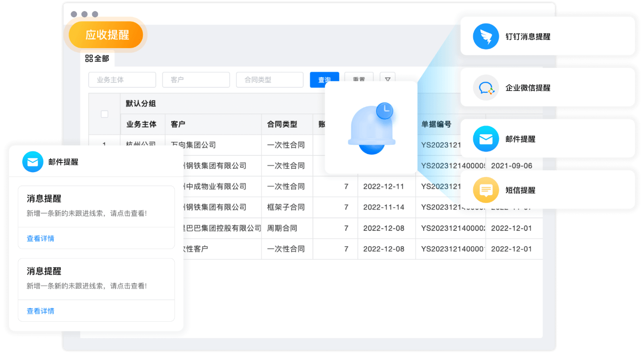Viewport: 644px width, 353px height.
Task: Click the 合同类型 column header
Action: pos(282,125)
